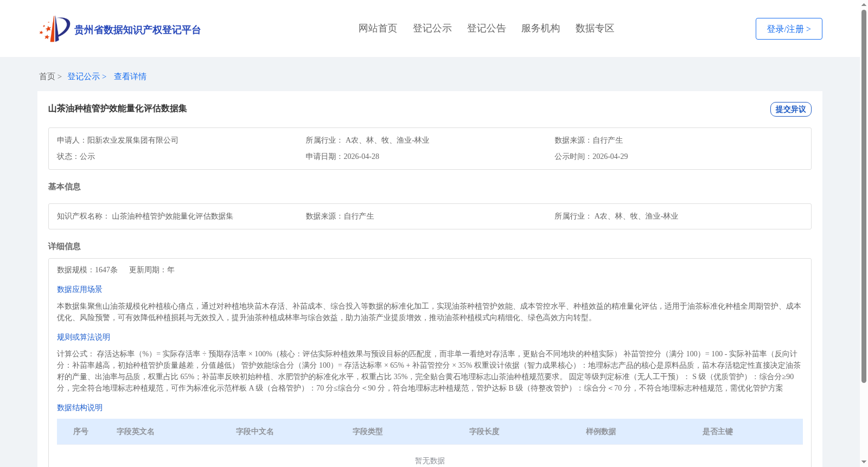Go to 网站首页 menu item
This screenshot has height=467, width=868.
click(x=378, y=28)
